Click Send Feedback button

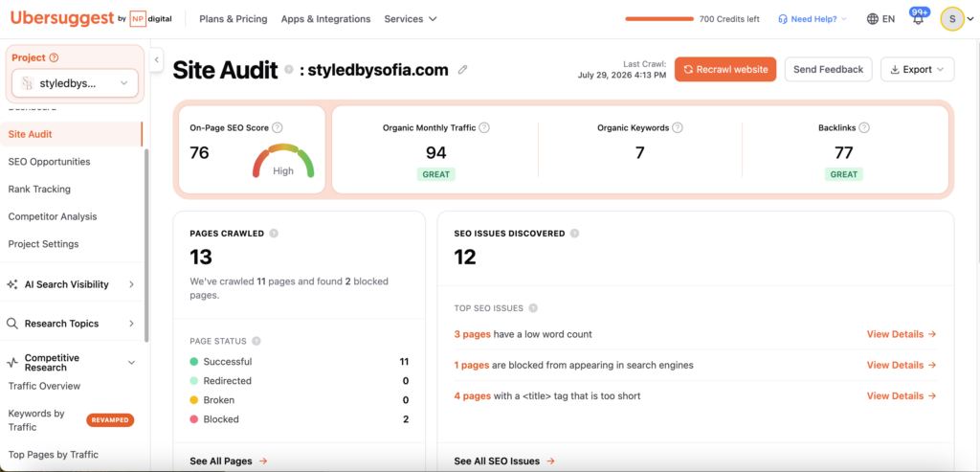pos(828,69)
